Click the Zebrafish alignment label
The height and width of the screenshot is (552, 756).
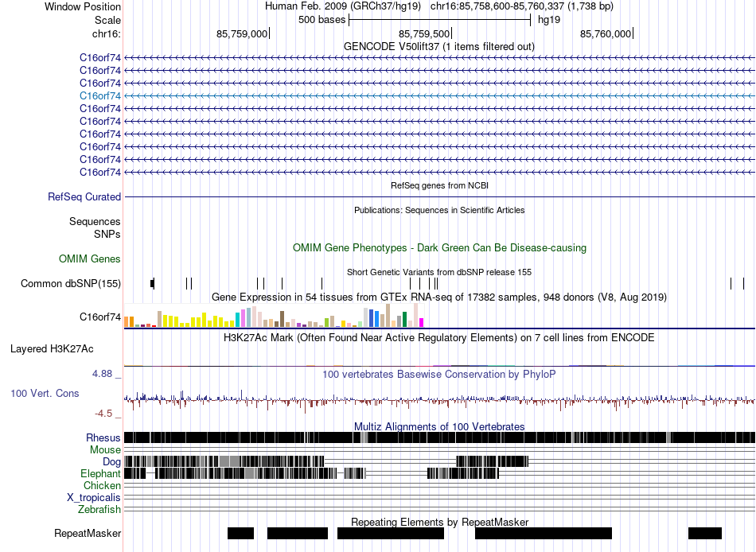coord(99,509)
